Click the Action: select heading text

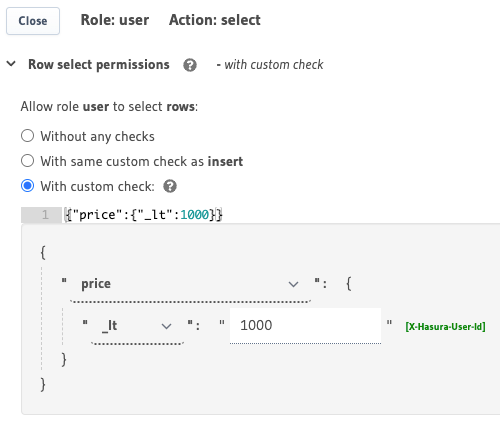pos(215,20)
